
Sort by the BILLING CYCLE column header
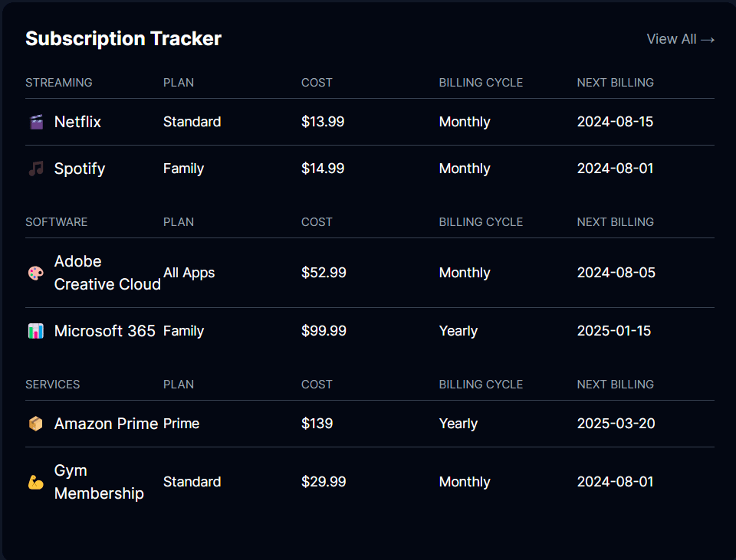coord(481,83)
